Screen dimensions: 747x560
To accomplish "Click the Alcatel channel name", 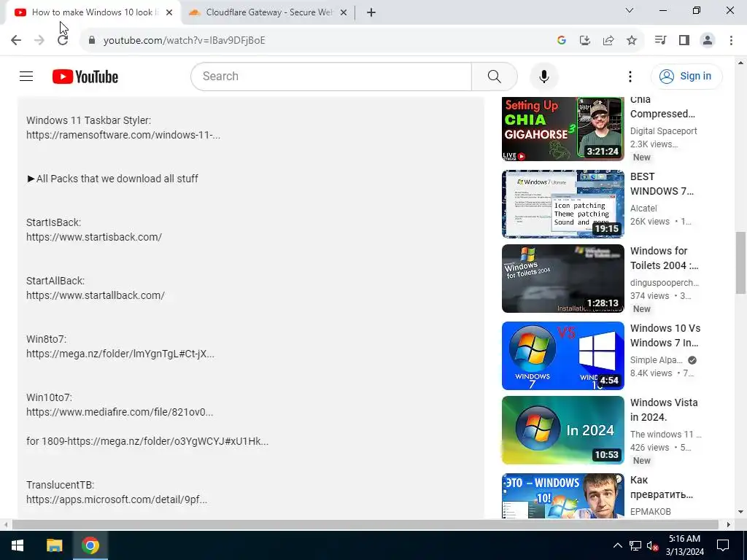I will pos(643,208).
